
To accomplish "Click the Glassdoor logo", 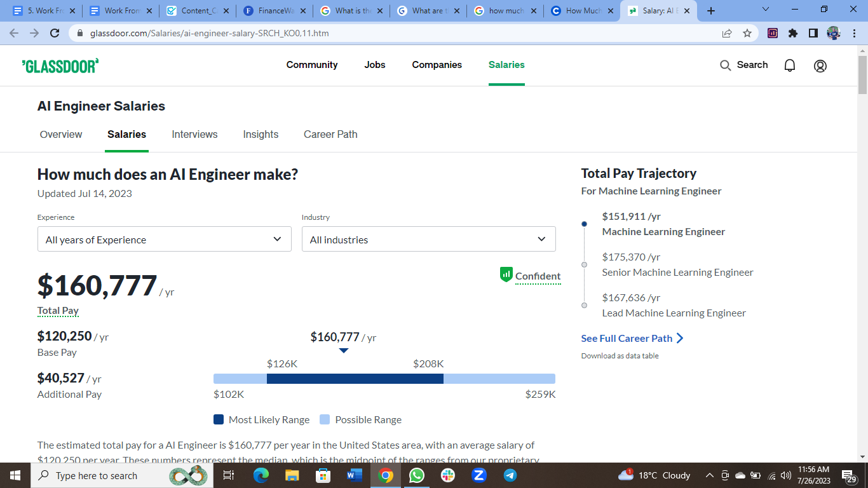I will [x=60, y=65].
